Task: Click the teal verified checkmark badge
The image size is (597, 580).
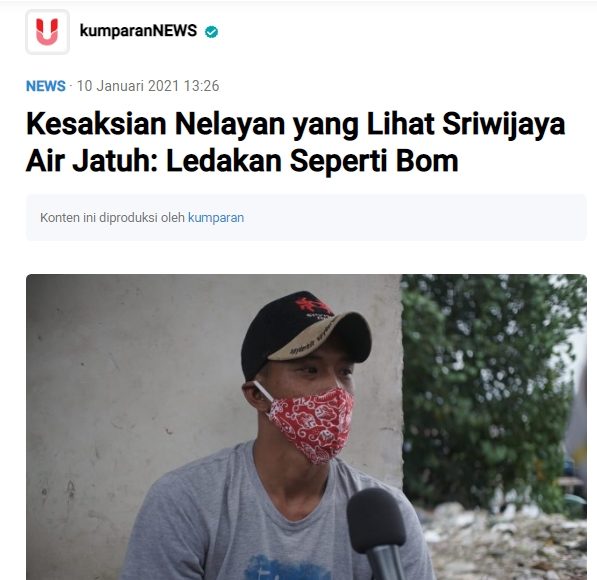Action: click(x=212, y=32)
